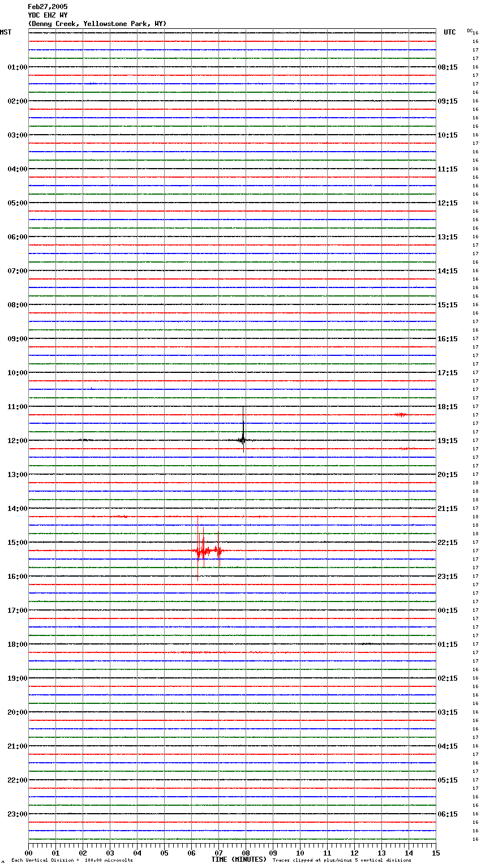This screenshot has width=481, height=868.
Task: Select the 20:00 MST time label
Action: (18, 712)
